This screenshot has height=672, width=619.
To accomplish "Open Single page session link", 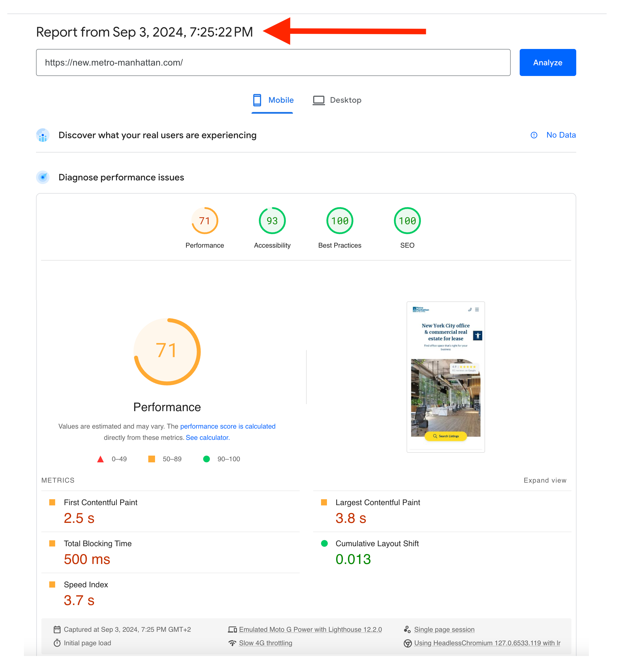I will [x=444, y=630].
